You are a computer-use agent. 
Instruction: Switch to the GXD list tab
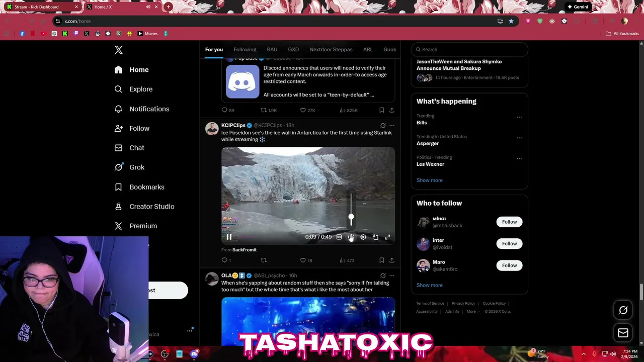tap(293, 49)
